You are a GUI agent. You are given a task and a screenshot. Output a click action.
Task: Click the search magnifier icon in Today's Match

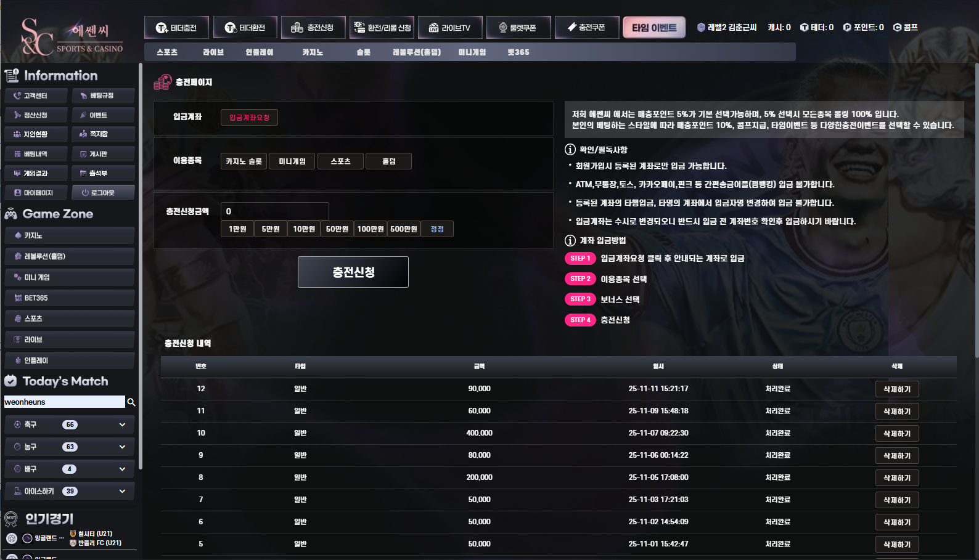click(131, 402)
